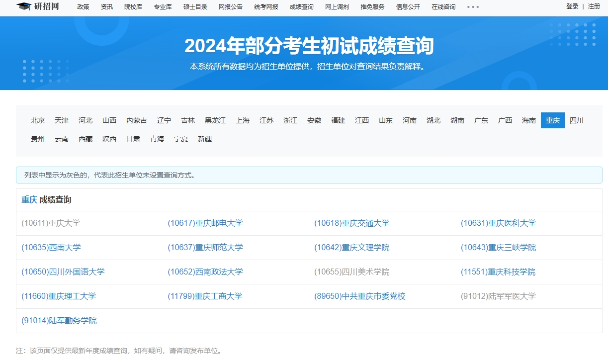Switch to 陕西 province
Image resolution: width=608 pixels, height=364 pixels.
(x=109, y=139)
